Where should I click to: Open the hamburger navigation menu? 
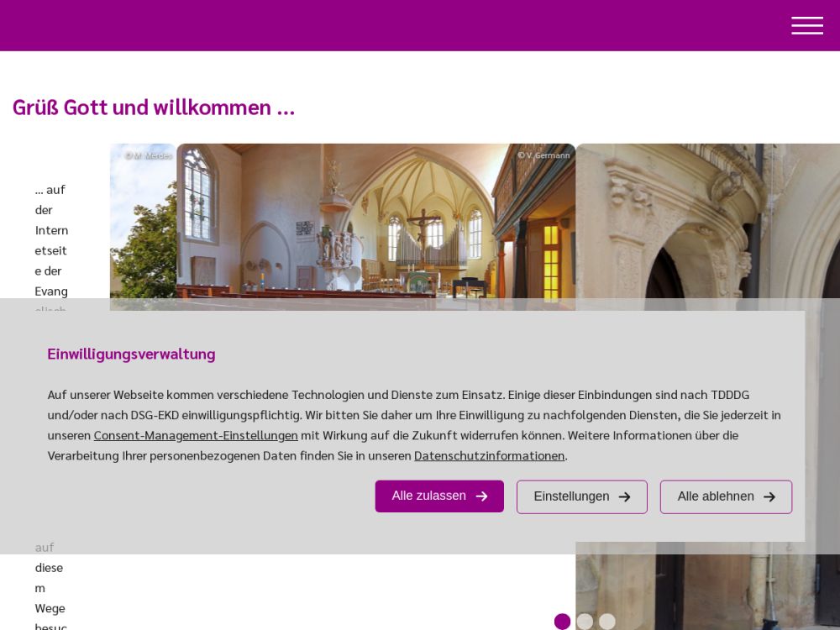(x=806, y=25)
